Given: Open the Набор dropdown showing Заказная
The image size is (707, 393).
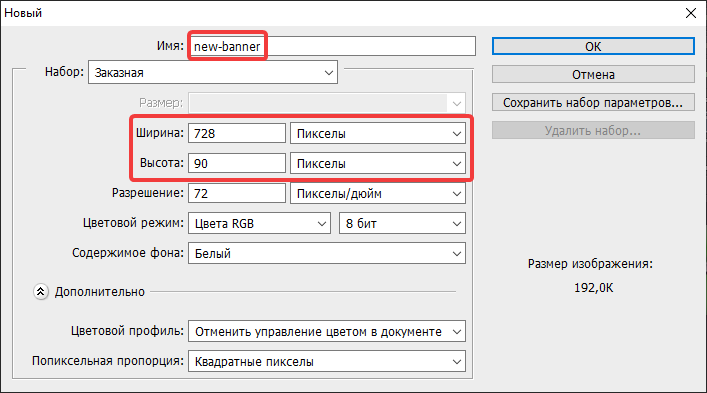Looking at the screenshot, I should pos(213,72).
